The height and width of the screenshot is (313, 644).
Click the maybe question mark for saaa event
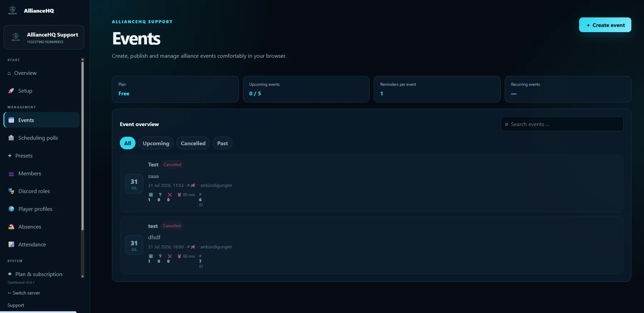(160, 195)
